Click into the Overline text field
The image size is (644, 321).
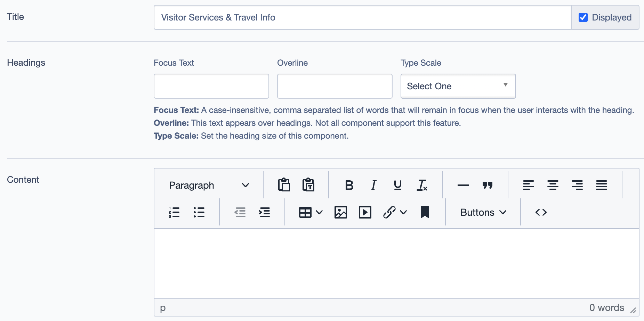coord(335,86)
